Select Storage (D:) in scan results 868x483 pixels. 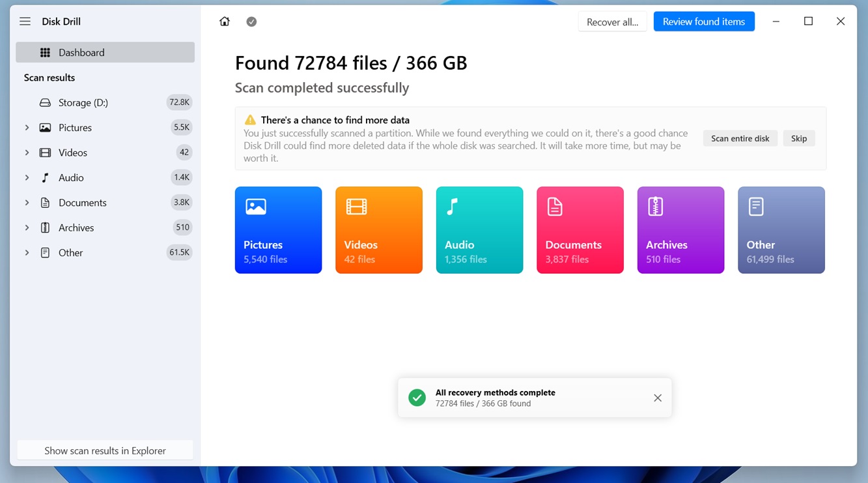click(x=83, y=102)
